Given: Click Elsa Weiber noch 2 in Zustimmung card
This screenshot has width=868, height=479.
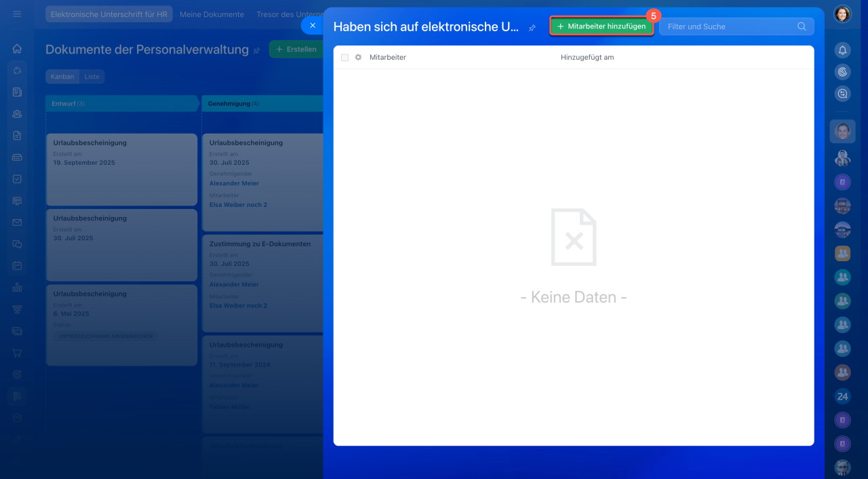Looking at the screenshot, I should [x=238, y=306].
